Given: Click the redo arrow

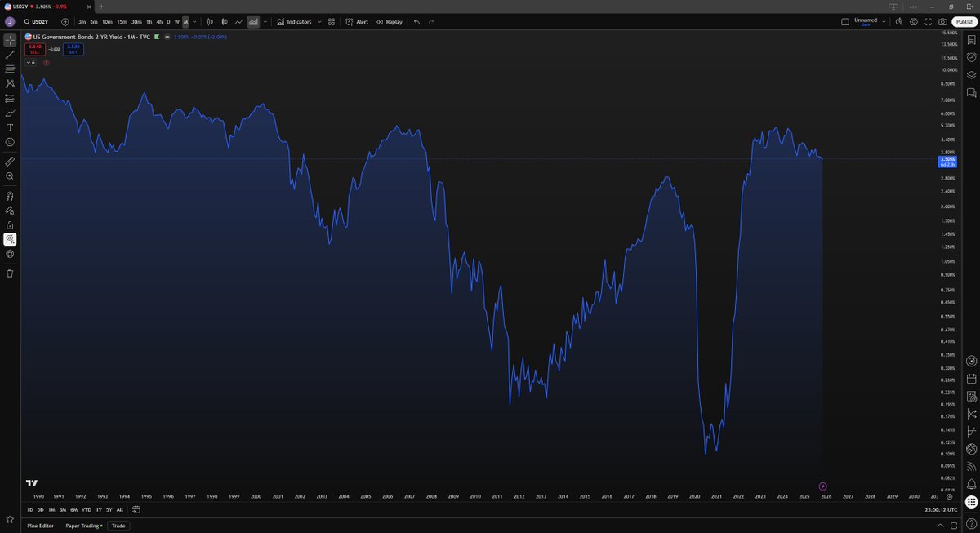Looking at the screenshot, I should [431, 22].
